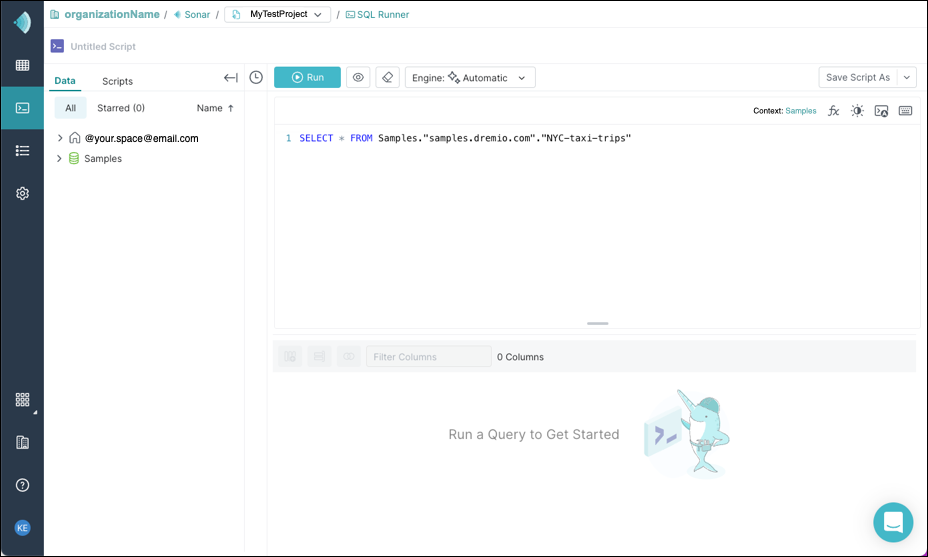
Task: Grab the editor resize handle bar
Action: coord(598,323)
